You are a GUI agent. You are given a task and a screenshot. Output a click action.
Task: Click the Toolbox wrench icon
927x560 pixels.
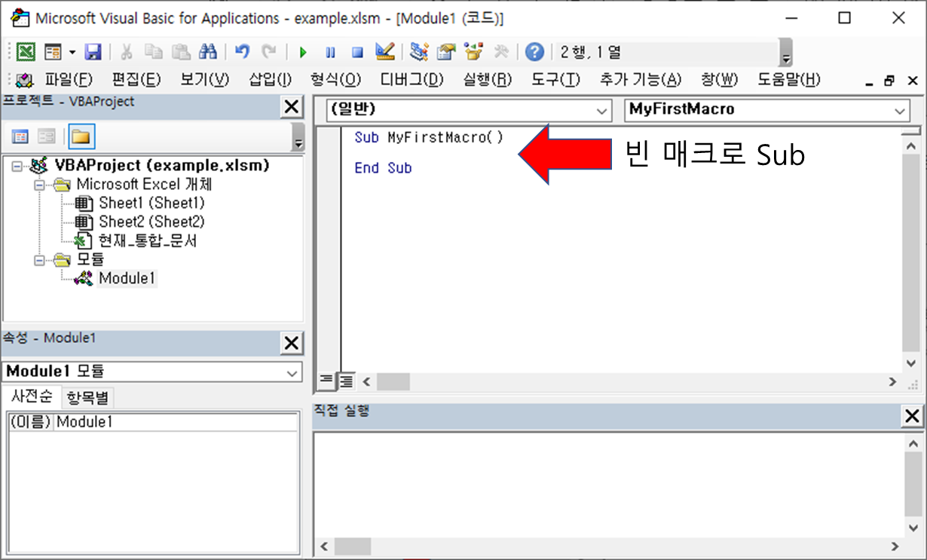point(500,52)
